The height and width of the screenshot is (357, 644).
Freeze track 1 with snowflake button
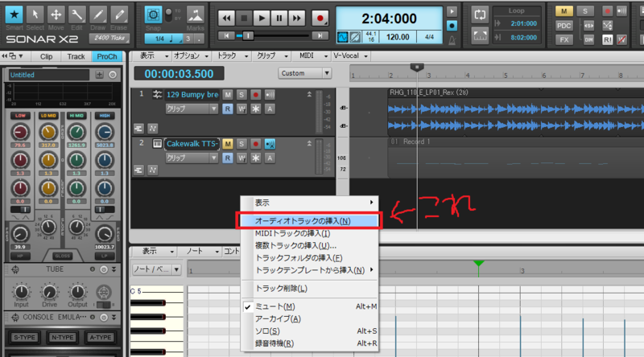[x=255, y=109]
